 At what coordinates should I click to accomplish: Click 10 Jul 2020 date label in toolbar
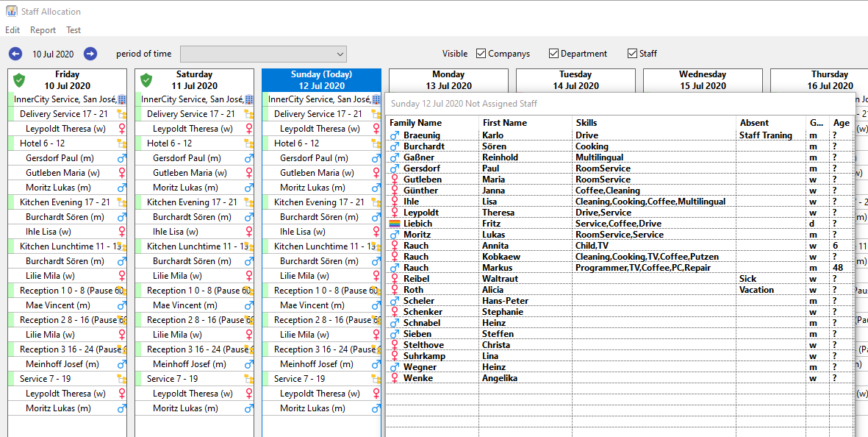53,54
